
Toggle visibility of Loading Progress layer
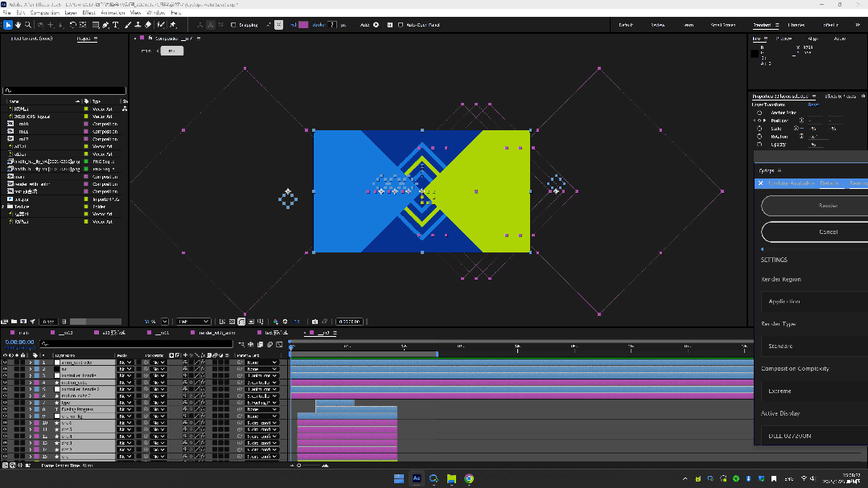pyautogui.click(x=5, y=409)
